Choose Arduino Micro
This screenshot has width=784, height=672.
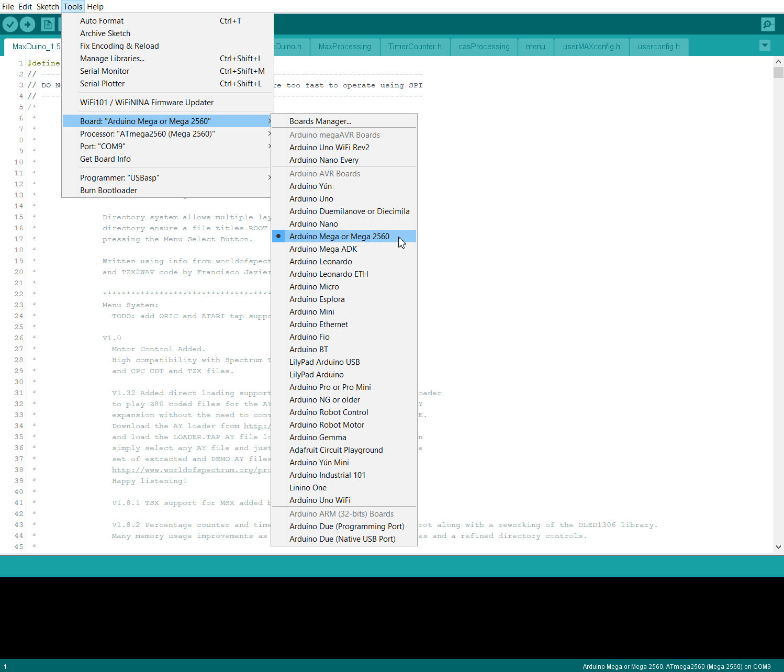point(344,287)
